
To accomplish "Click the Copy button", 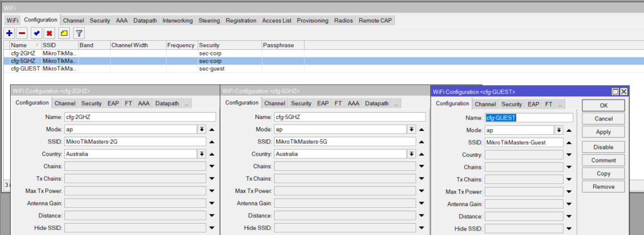I will pos(603,174).
